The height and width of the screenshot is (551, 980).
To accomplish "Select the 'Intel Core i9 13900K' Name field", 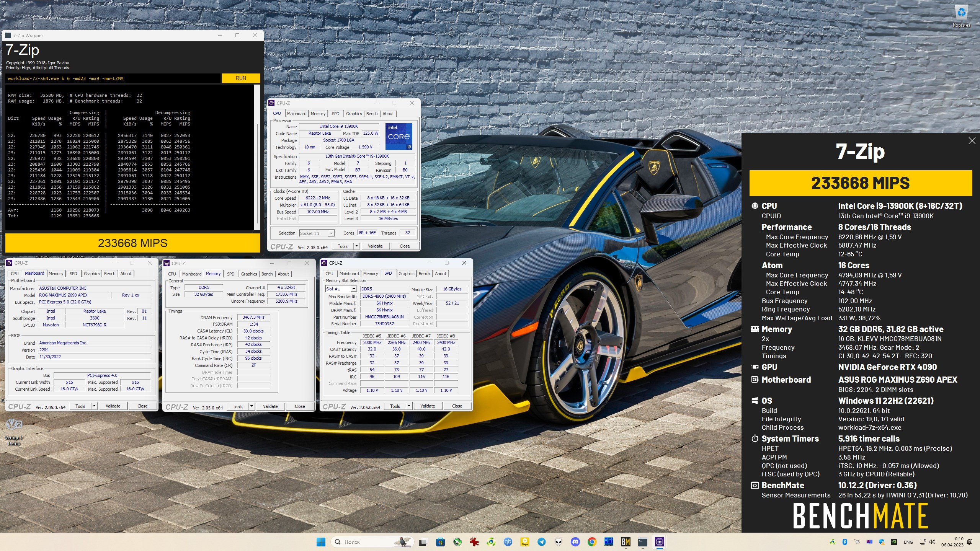I will tap(338, 126).
